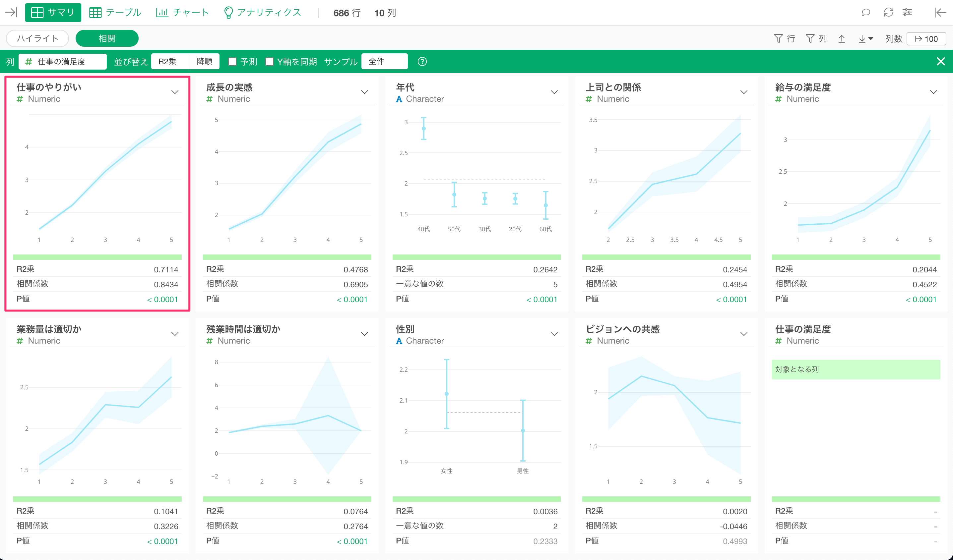Expand the 仕事のやりがい card menu
The width and height of the screenshot is (953, 560).
coord(175,92)
